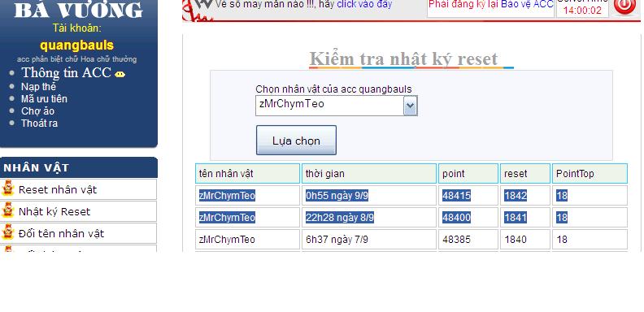The height and width of the screenshot is (312, 644).
Task: Click the 'thời gian' column header
Action: (369, 174)
